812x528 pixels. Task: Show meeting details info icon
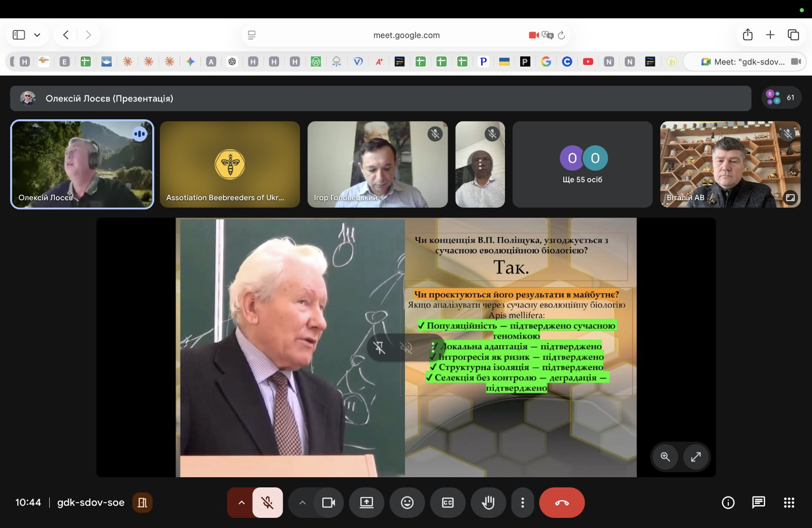[x=728, y=503]
